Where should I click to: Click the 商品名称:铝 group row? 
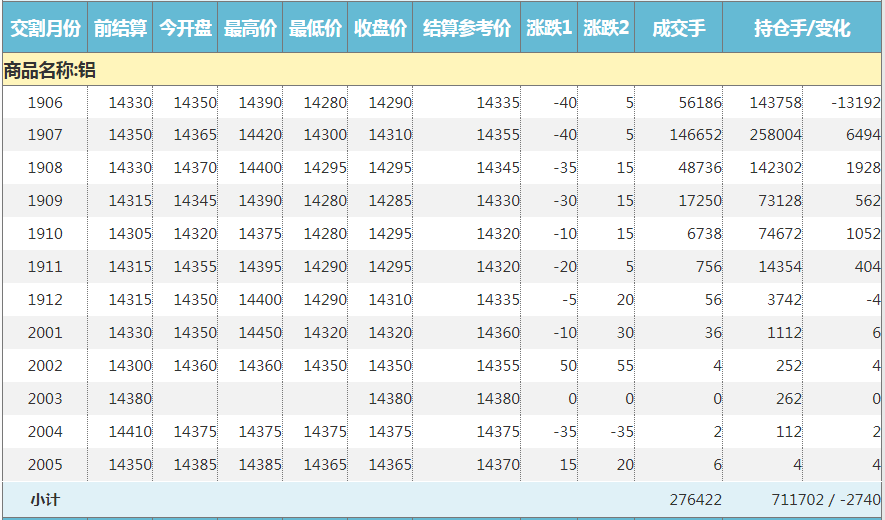50,70
